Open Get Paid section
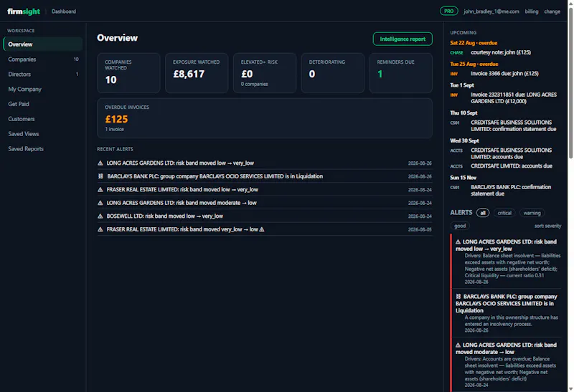This screenshot has height=392, width=574. tap(43, 104)
